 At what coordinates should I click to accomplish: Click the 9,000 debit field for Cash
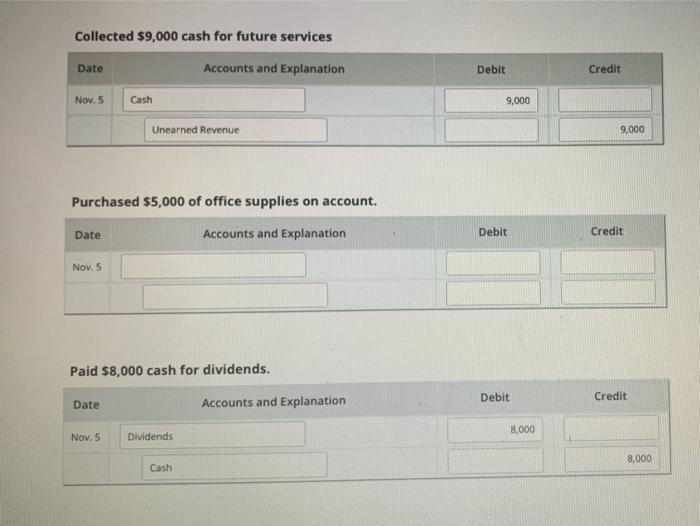(x=491, y=100)
